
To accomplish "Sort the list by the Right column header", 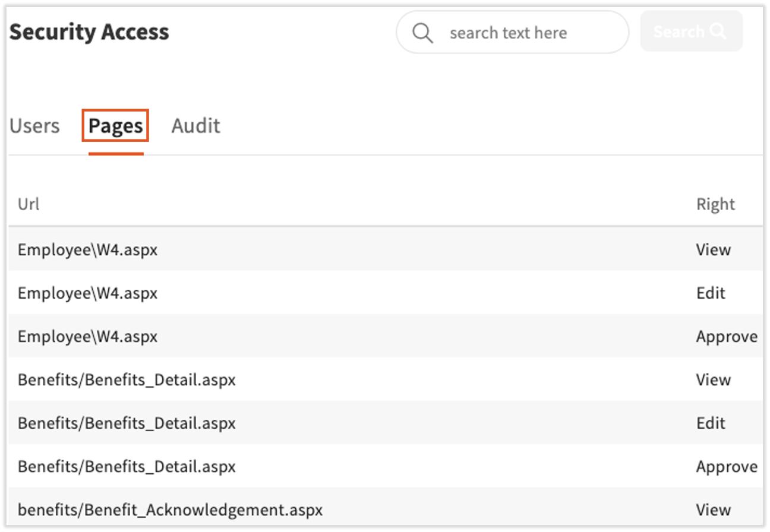I will point(716,204).
